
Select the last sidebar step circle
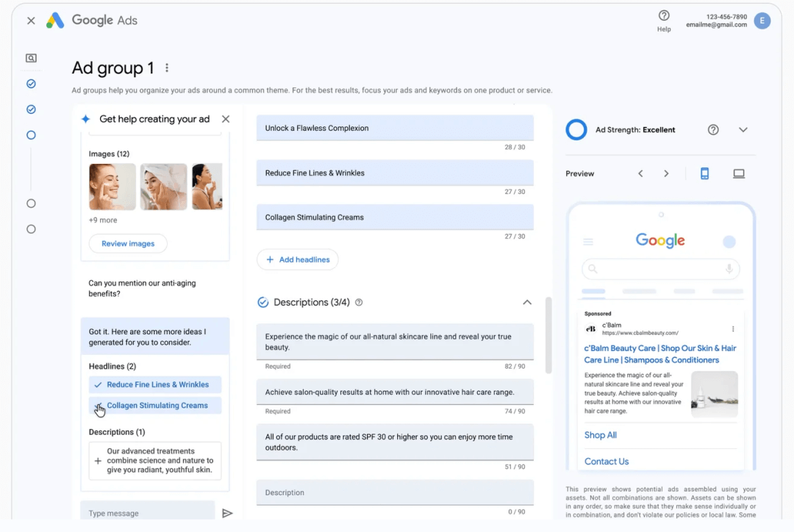(x=31, y=229)
